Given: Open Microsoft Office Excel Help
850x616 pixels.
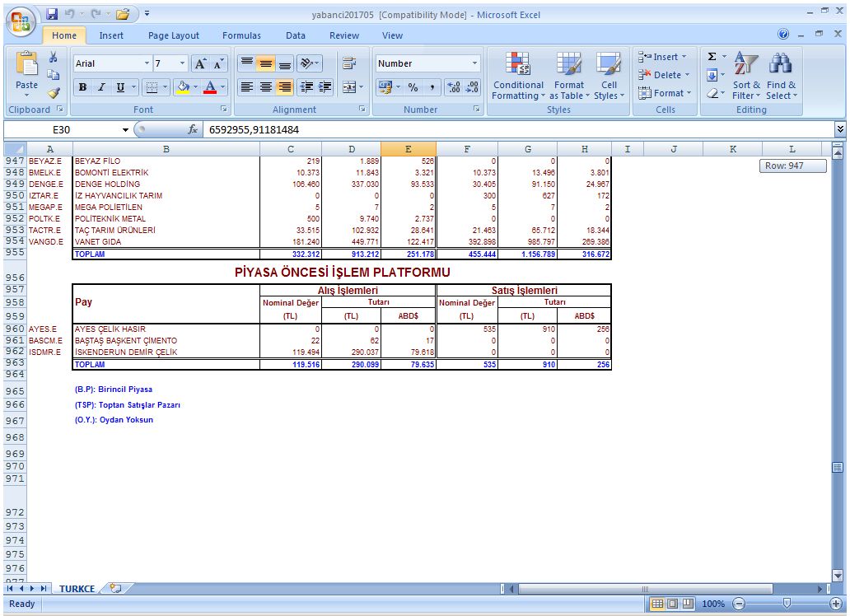Looking at the screenshot, I should 783,34.
